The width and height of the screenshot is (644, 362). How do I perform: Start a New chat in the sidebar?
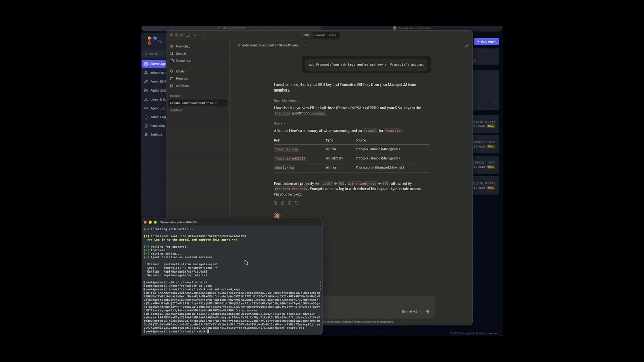pos(180,46)
